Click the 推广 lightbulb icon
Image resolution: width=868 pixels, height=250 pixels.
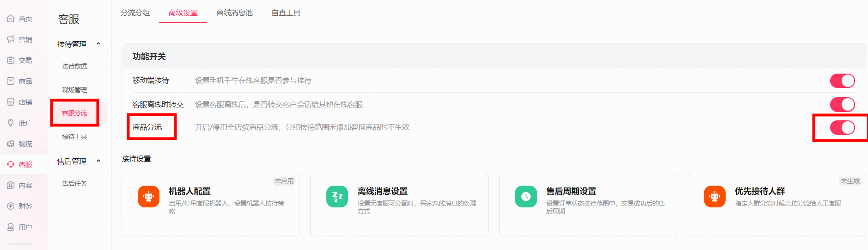11,123
